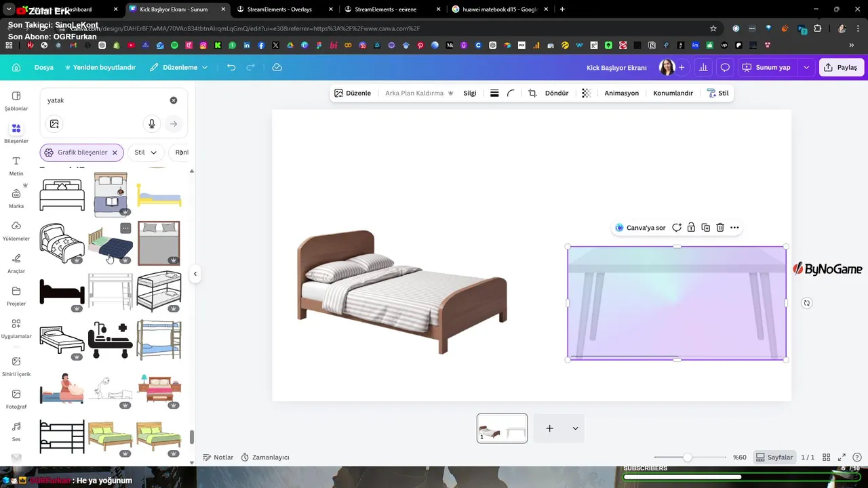The width and height of the screenshot is (868, 488).
Task: Click the redo arrow
Action: 251,68
